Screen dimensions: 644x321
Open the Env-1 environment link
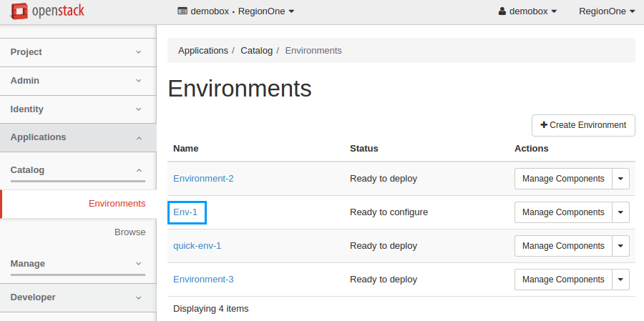pyautogui.click(x=185, y=212)
